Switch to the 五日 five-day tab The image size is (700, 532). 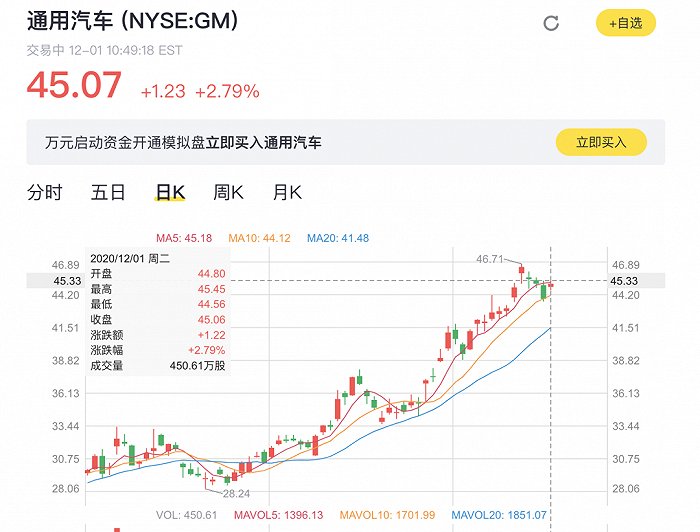point(108,192)
